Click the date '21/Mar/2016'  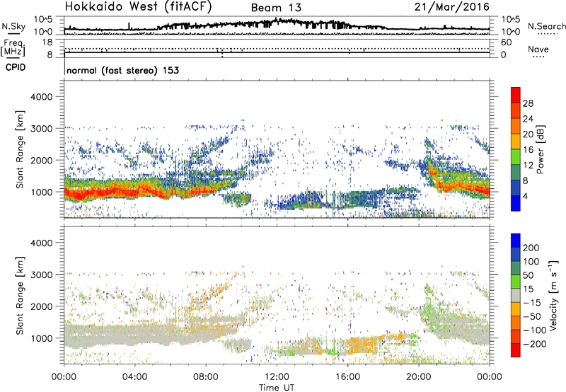pos(452,7)
